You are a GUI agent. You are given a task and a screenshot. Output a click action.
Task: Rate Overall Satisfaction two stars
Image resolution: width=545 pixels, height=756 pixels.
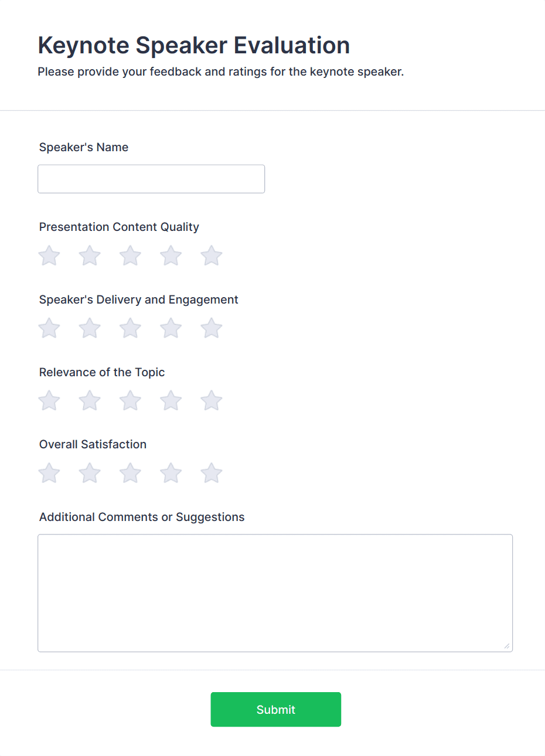coord(89,473)
